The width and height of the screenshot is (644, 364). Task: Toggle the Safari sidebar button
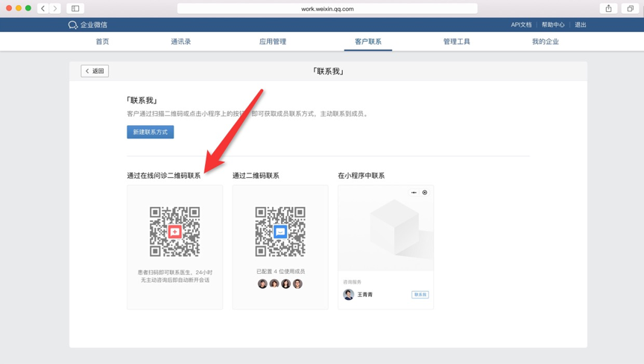tap(75, 8)
